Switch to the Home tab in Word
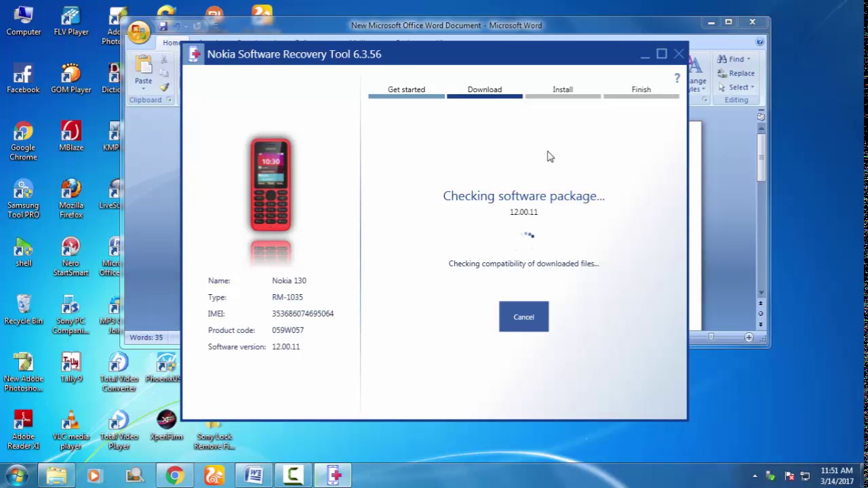 171,43
